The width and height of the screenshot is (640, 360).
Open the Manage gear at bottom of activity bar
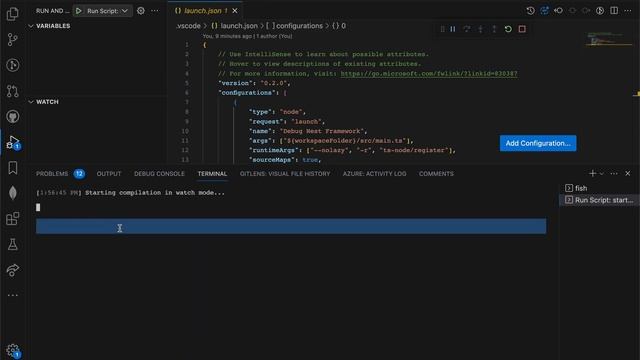[x=13, y=351]
